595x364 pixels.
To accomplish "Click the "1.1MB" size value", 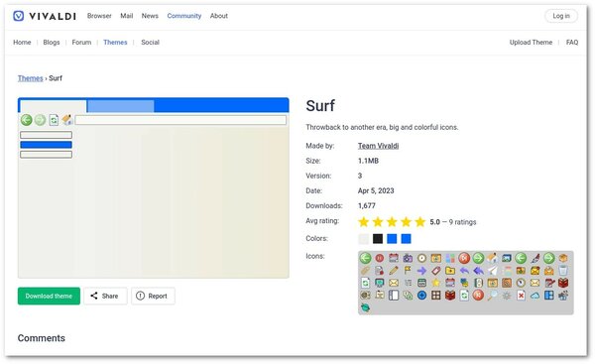I will [368, 161].
